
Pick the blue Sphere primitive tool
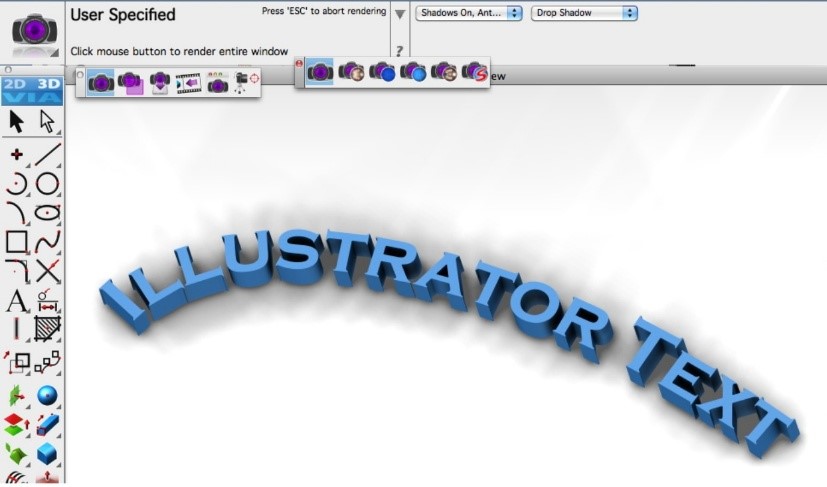47,396
